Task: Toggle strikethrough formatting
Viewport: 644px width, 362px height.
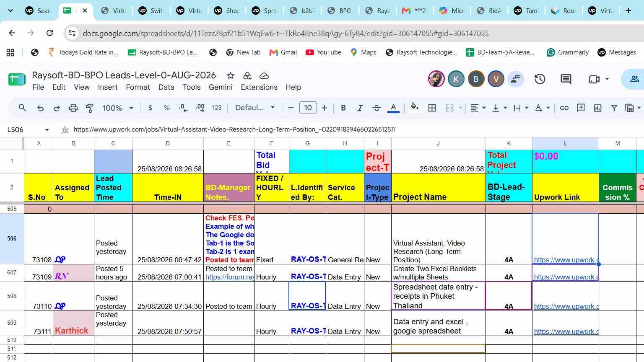Action: (x=377, y=108)
